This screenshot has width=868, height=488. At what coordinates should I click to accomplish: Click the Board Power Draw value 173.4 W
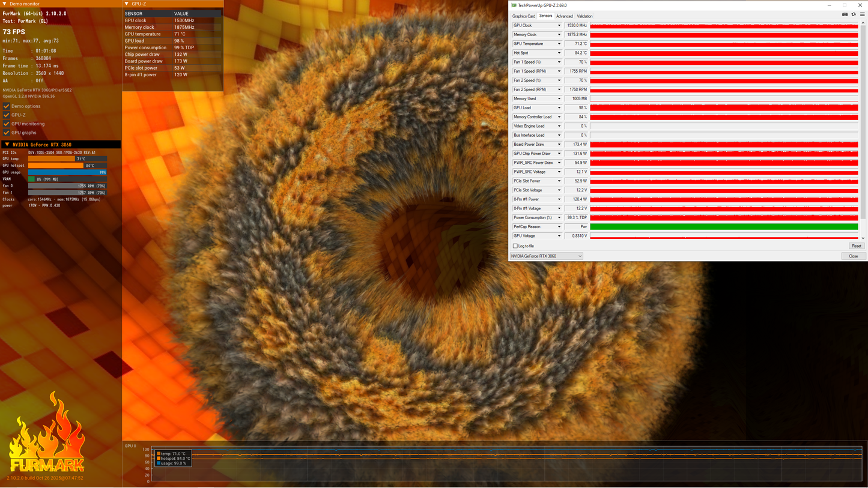point(576,145)
